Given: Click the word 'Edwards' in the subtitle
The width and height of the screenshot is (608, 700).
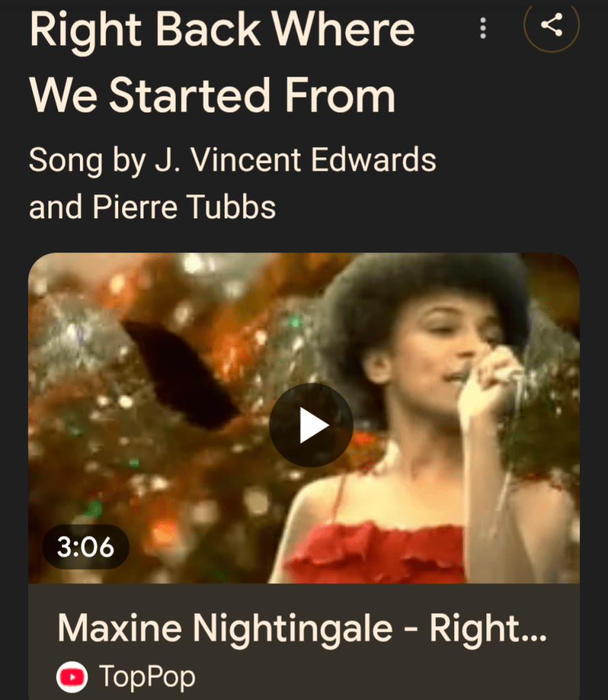Looking at the screenshot, I should click(373, 159).
